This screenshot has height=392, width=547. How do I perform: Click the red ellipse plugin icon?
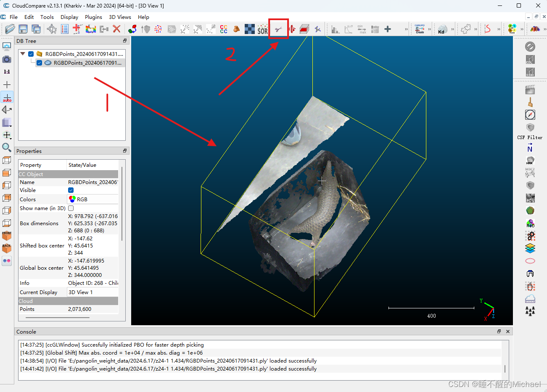point(530,261)
